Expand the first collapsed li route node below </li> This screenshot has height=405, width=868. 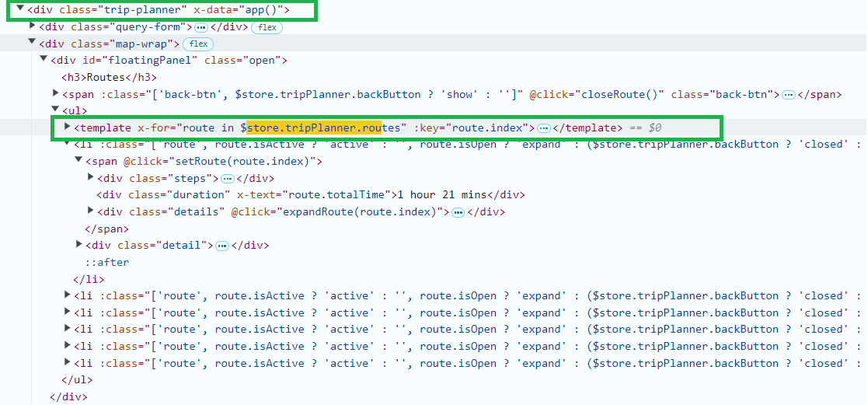coord(68,295)
